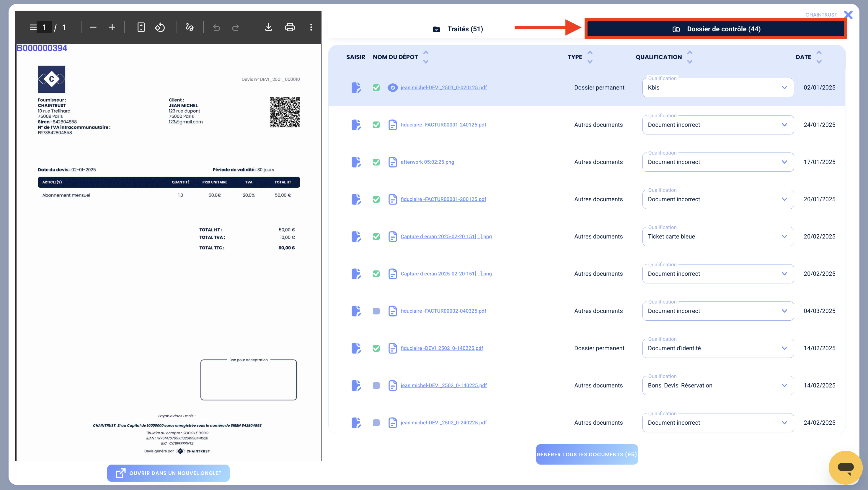Click the undo arrow in PDF toolbar
The width and height of the screenshot is (868, 490).
click(217, 27)
